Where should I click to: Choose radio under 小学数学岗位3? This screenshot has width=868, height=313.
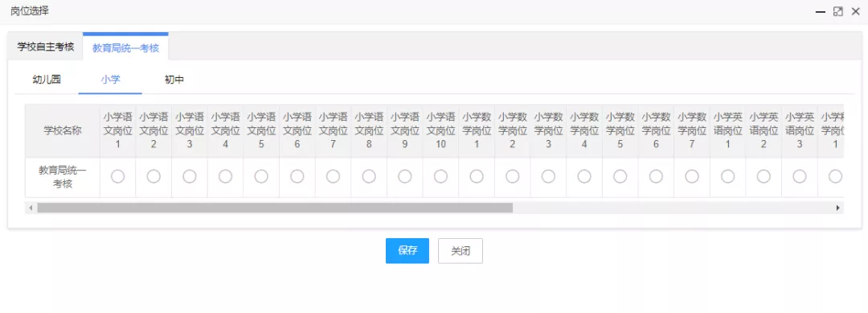[x=549, y=176]
